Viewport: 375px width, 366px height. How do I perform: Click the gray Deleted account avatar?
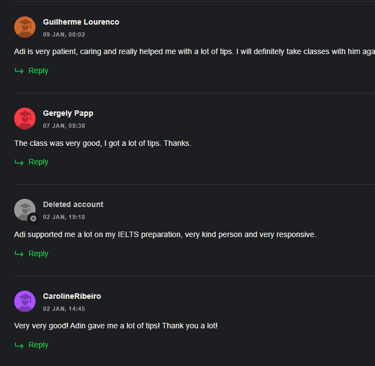coord(25,210)
